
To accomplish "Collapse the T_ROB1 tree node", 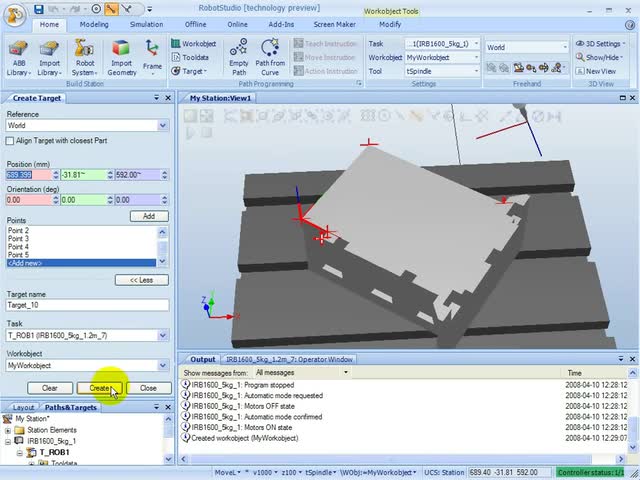I will point(19,453).
